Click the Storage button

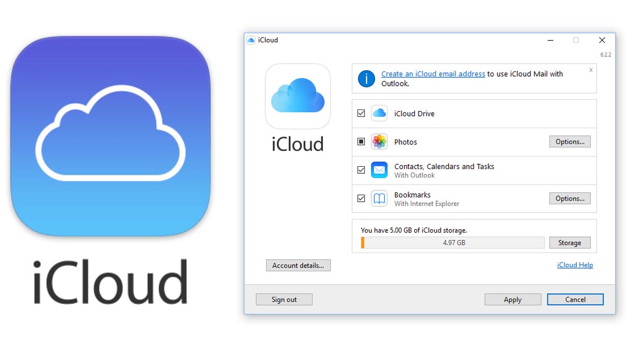(570, 242)
